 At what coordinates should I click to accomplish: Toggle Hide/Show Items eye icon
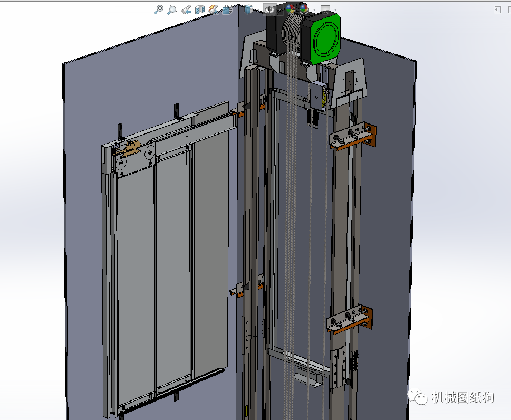pyautogui.click(x=270, y=9)
